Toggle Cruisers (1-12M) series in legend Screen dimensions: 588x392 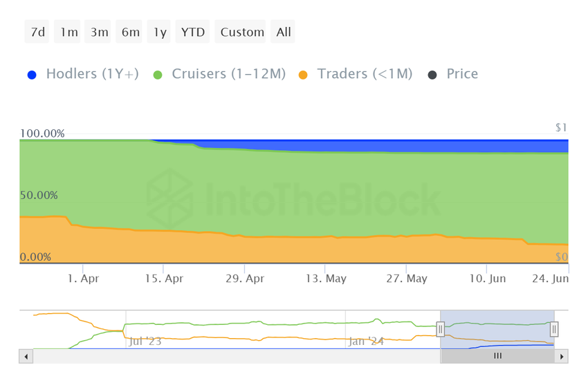click(x=228, y=74)
